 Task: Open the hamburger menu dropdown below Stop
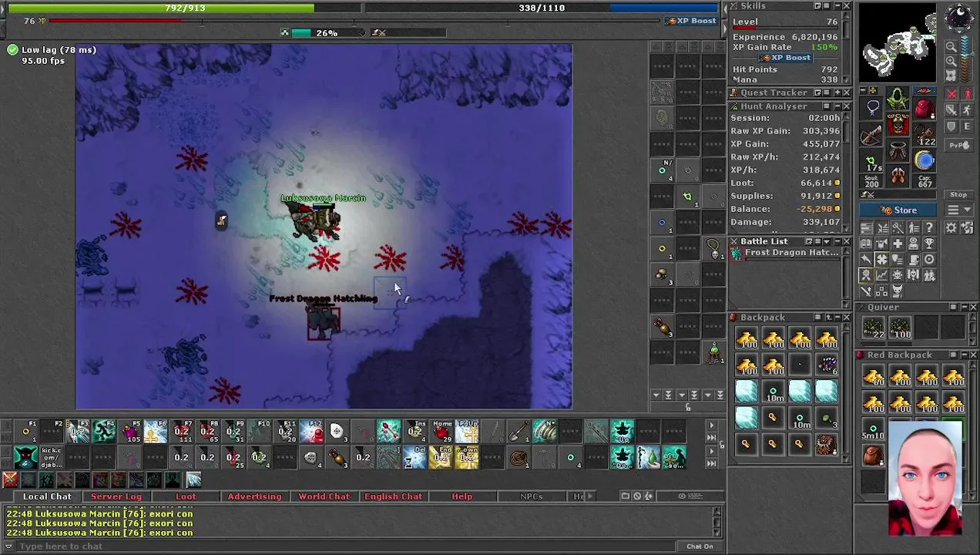tap(958, 210)
